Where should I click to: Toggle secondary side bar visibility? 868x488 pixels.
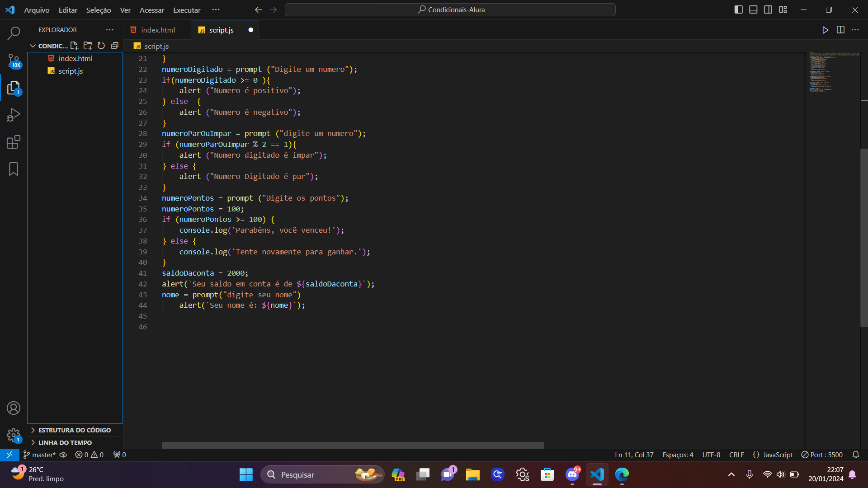768,9
